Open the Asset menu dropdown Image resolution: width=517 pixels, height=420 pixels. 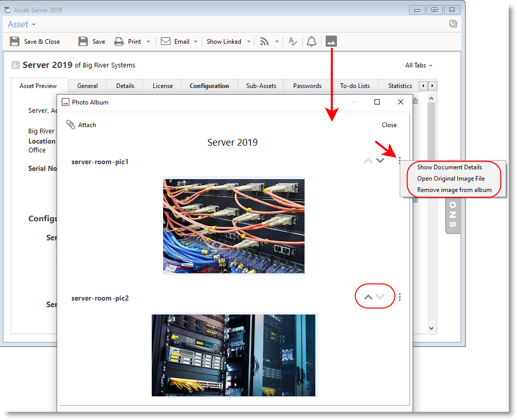click(22, 24)
